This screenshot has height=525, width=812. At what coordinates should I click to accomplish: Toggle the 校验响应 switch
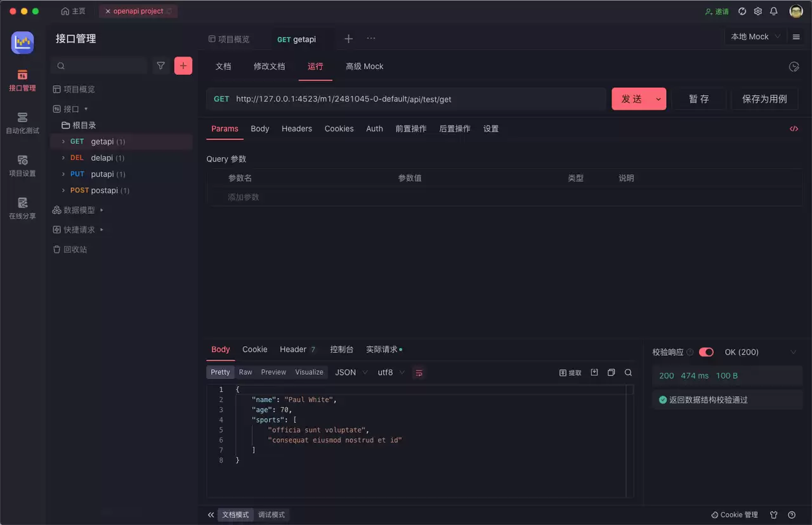pyautogui.click(x=706, y=353)
